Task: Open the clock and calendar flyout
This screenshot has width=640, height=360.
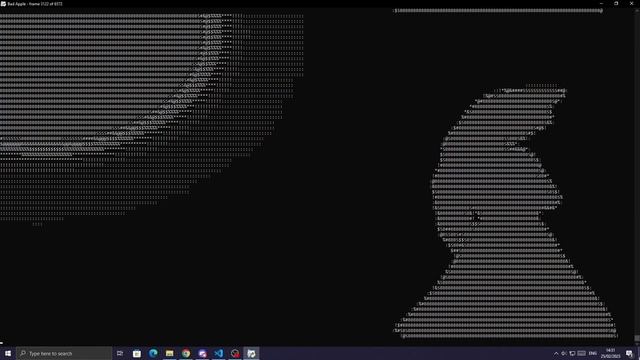Action: pos(611,353)
